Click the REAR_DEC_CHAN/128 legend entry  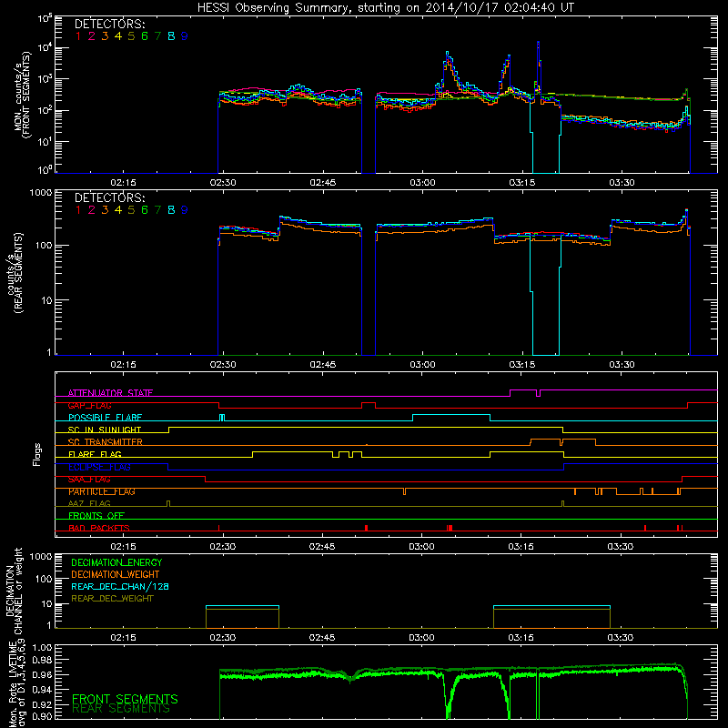point(120,586)
